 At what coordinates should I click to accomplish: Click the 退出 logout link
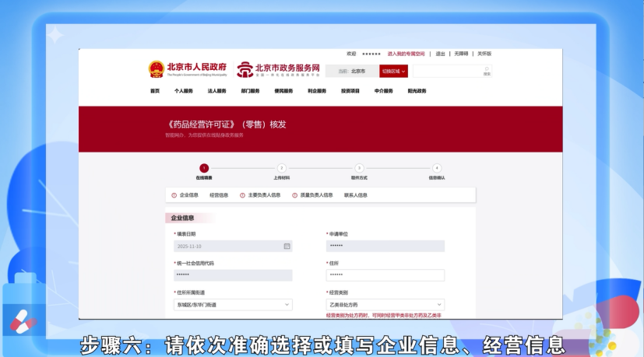[x=440, y=54]
